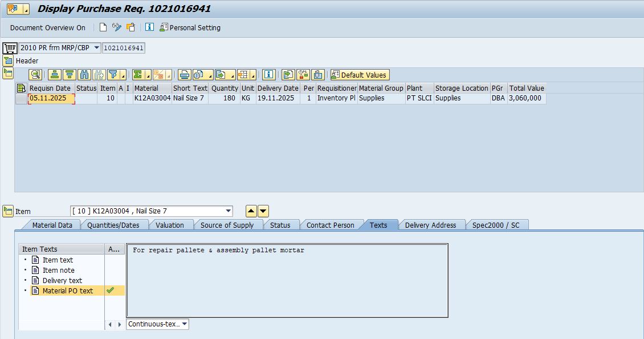Open the Source of Supply tab

point(227,225)
